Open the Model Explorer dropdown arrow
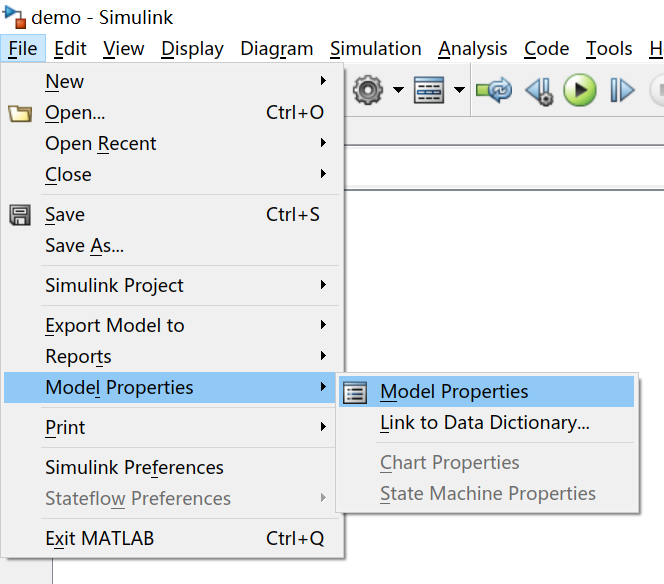 click(459, 89)
